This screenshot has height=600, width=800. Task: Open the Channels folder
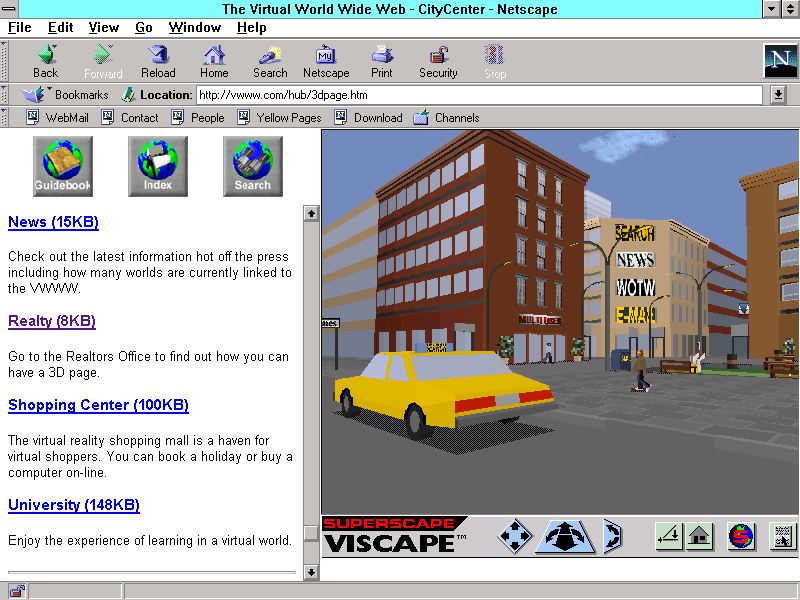(x=446, y=118)
